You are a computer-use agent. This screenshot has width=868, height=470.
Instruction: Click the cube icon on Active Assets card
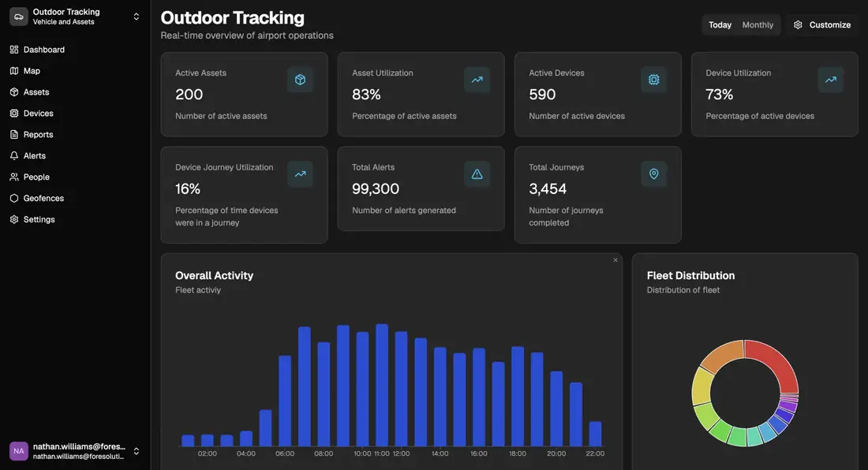point(300,80)
